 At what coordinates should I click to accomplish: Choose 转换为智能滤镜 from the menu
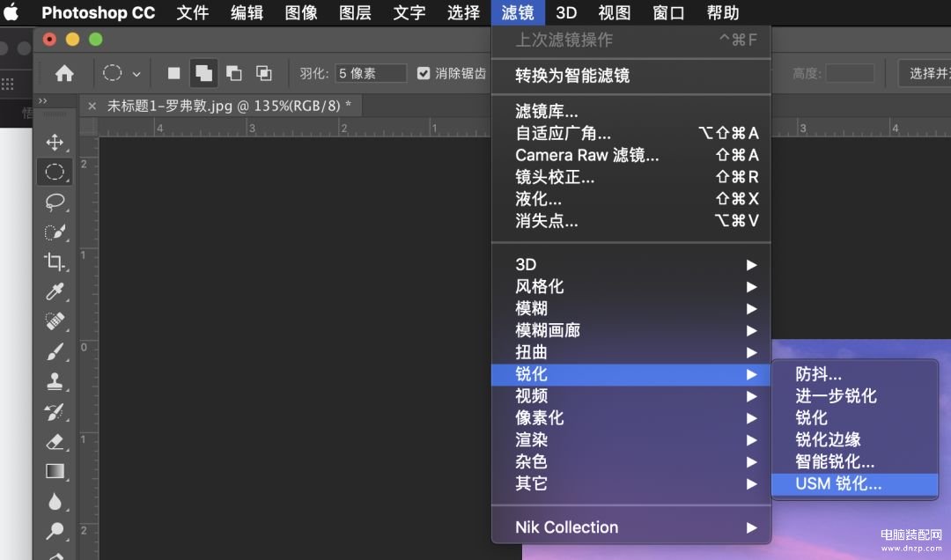pyautogui.click(x=630, y=75)
